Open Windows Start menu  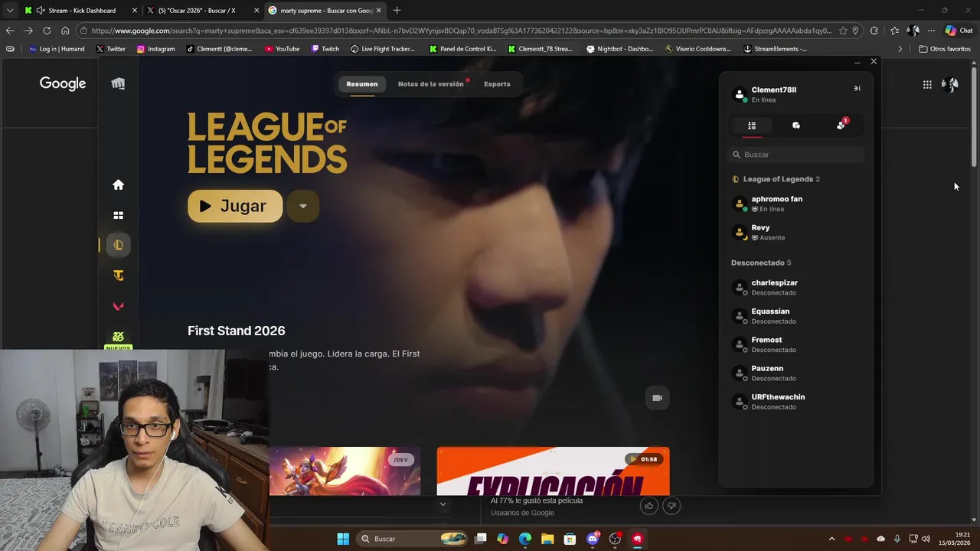coord(343,539)
